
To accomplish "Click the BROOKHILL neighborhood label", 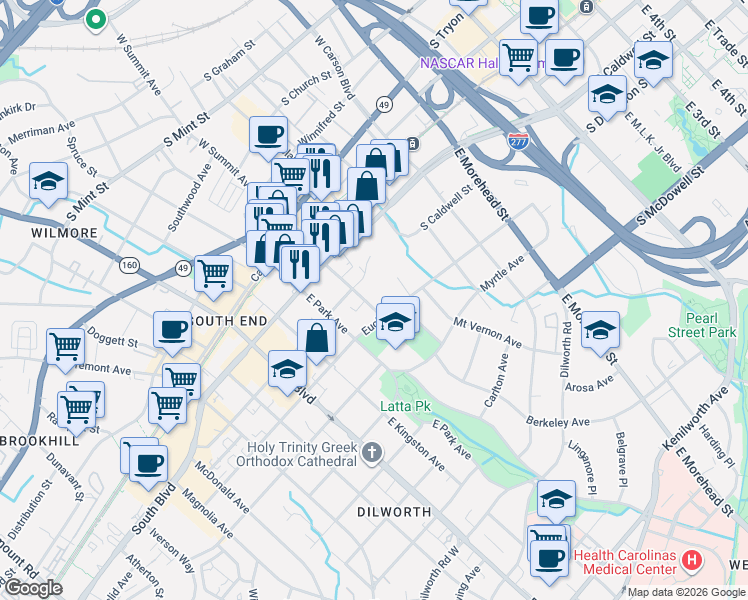I will [x=40, y=441].
